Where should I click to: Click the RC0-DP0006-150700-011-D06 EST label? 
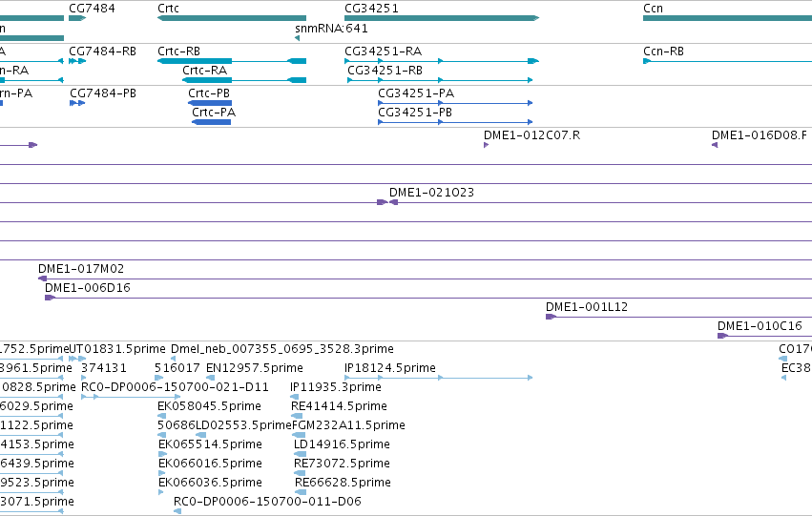click(267, 502)
